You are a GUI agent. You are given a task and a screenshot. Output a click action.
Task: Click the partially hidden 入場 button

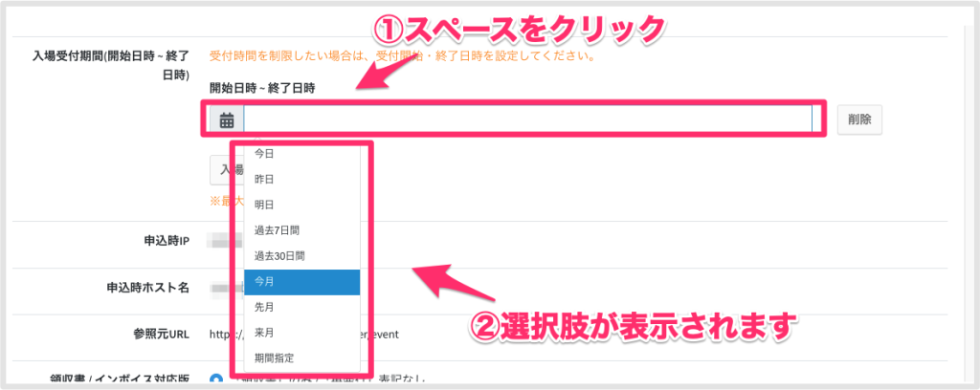(222, 170)
